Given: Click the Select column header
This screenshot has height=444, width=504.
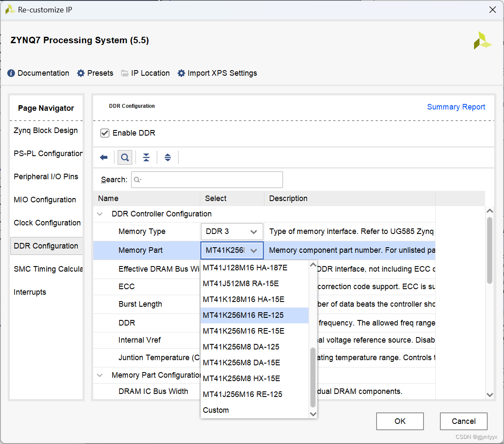Looking at the screenshot, I should (232, 198).
